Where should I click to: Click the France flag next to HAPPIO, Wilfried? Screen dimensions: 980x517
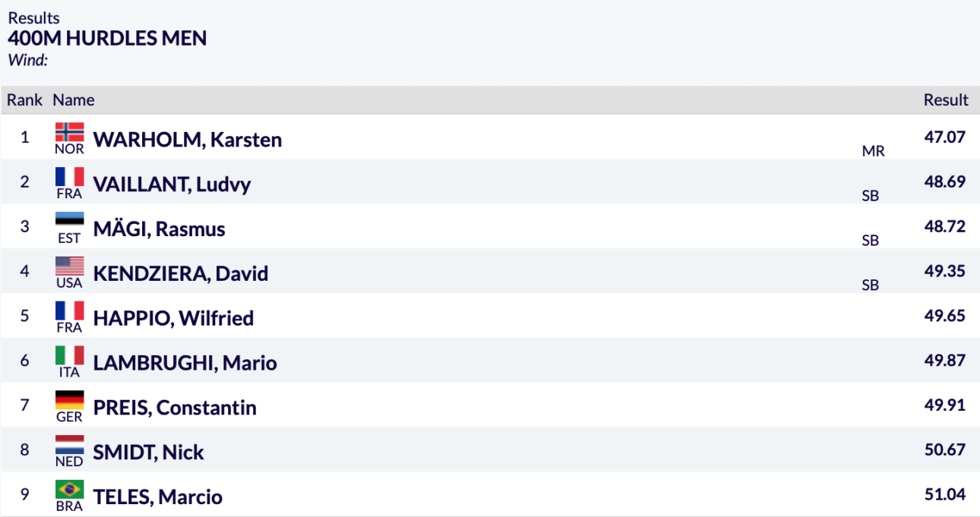click(x=69, y=311)
